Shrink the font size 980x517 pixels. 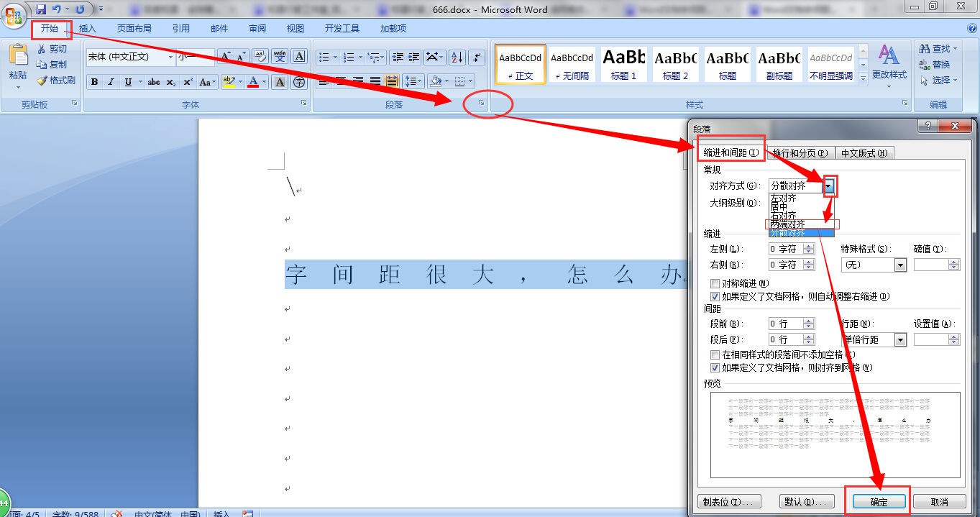[241, 57]
